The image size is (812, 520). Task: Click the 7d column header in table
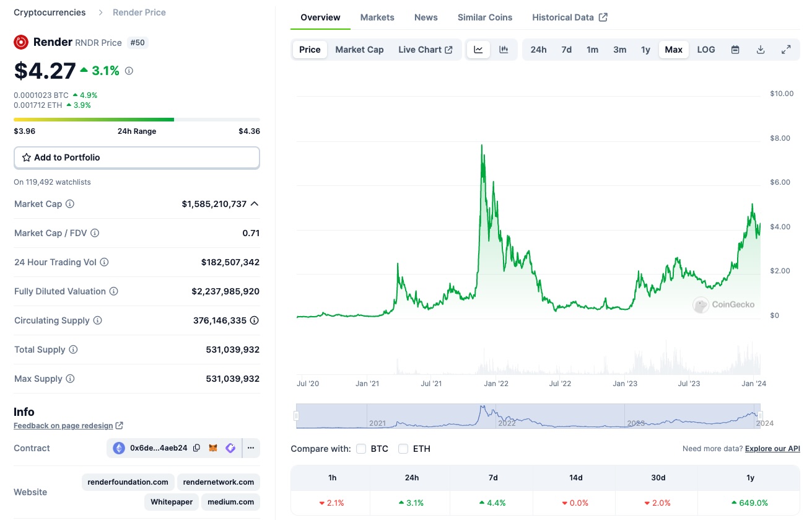[493, 478]
